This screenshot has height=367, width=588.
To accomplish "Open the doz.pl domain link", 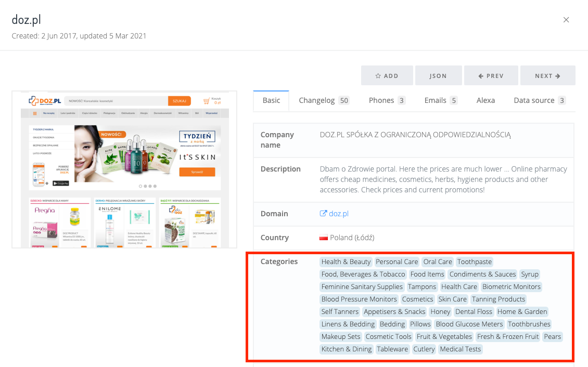I will [x=339, y=214].
